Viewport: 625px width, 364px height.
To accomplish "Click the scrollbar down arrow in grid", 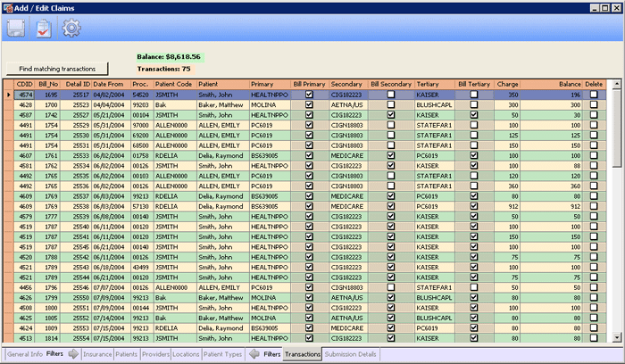I will (x=615, y=337).
